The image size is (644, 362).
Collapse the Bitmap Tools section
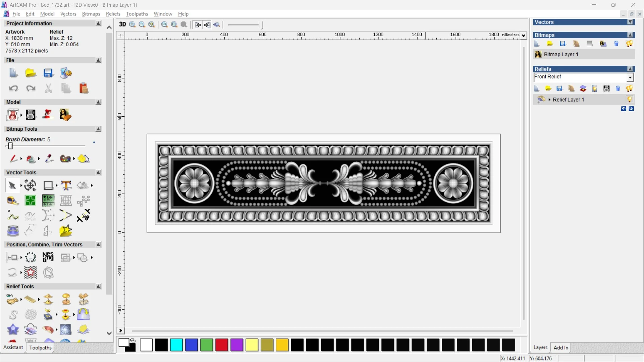[x=98, y=129]
